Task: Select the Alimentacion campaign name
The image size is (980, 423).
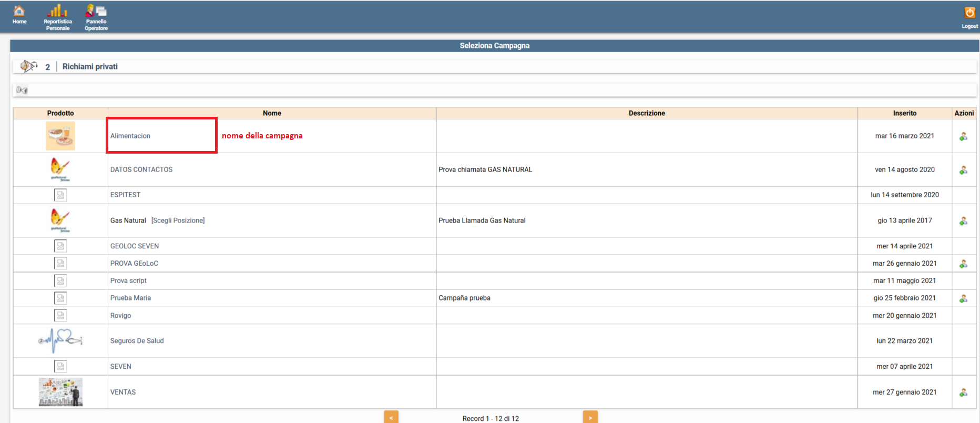Action: [x=130, y=136]
